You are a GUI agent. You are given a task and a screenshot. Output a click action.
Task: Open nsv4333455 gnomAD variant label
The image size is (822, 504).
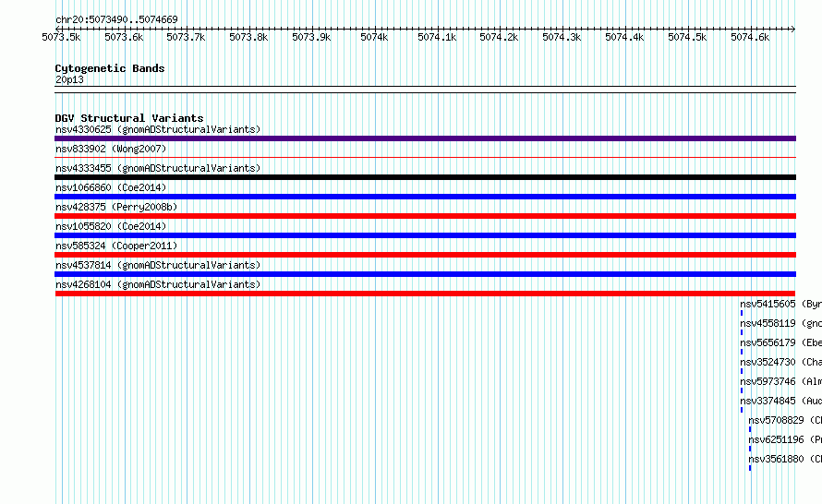pyautogui.click(x=158, y=168)
